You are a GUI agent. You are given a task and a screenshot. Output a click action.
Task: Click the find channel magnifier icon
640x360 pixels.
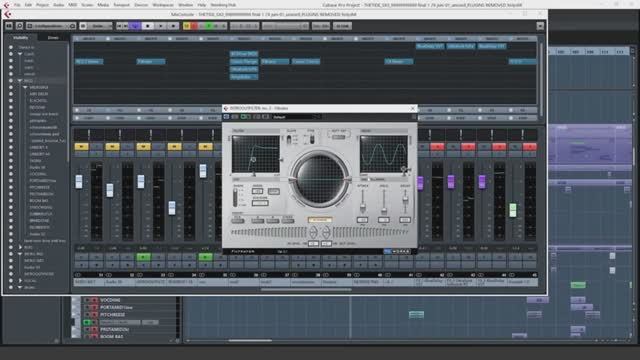(19, 26)
